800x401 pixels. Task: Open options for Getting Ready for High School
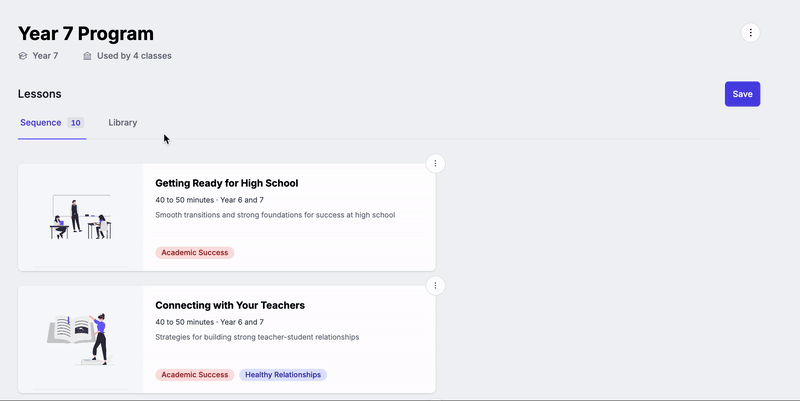435,163
